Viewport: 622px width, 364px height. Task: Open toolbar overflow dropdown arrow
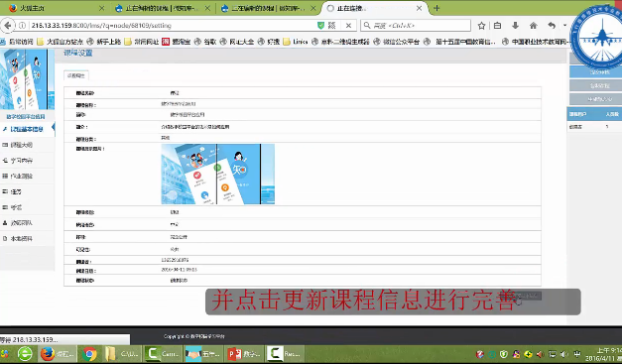[x=564, y=26]
